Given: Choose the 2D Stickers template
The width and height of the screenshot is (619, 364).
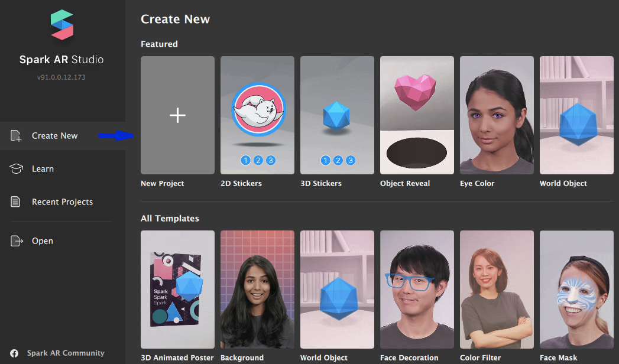Looking at the screenshot, I should (x=257, y=115).
